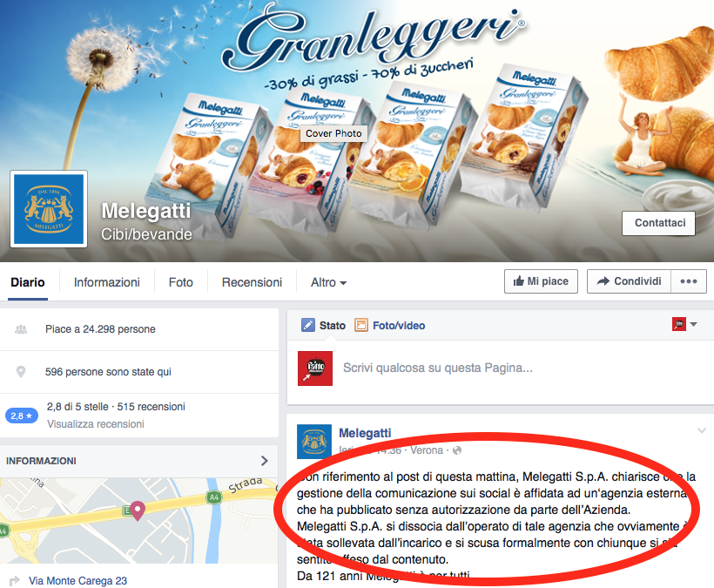Click the Contattaci button

[x=658, y=223]
